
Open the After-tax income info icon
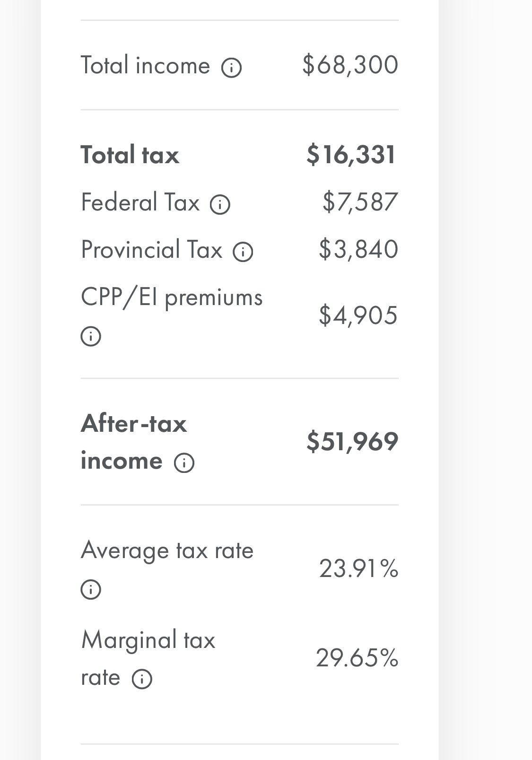point(184,463)
